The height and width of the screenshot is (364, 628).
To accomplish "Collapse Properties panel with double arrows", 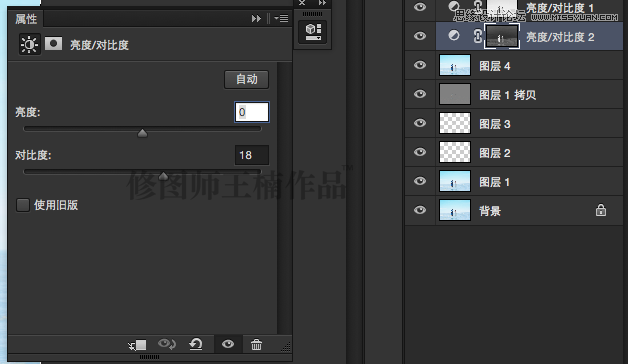I will coord(256,18).
